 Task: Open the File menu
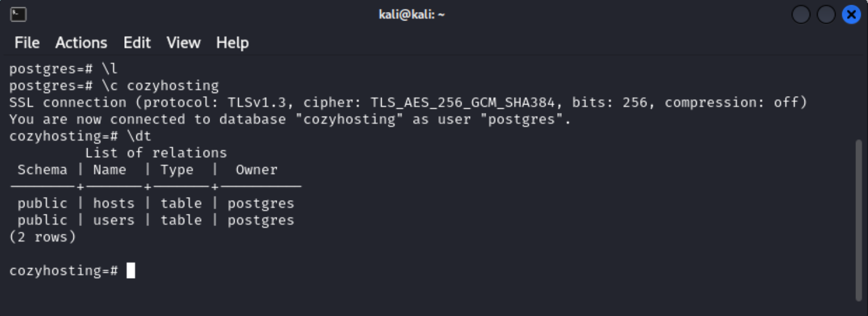pyautogui.click(x=27, y=43)
